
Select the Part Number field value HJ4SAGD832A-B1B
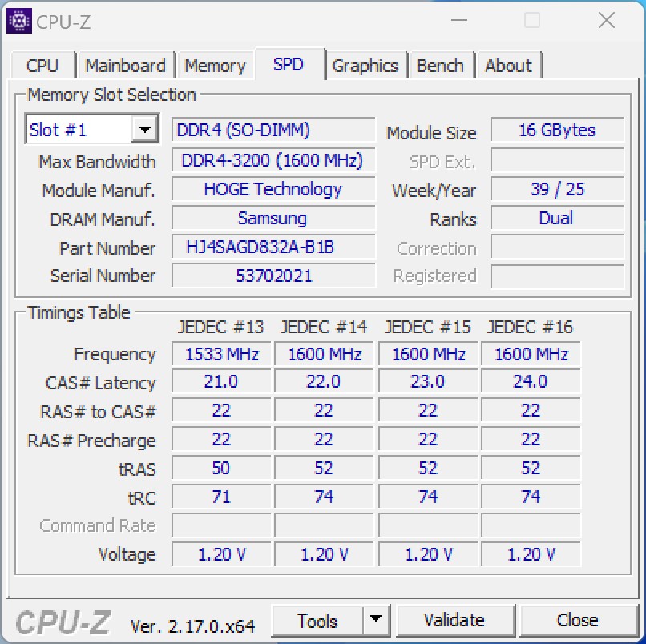click(x=273, y=248)
